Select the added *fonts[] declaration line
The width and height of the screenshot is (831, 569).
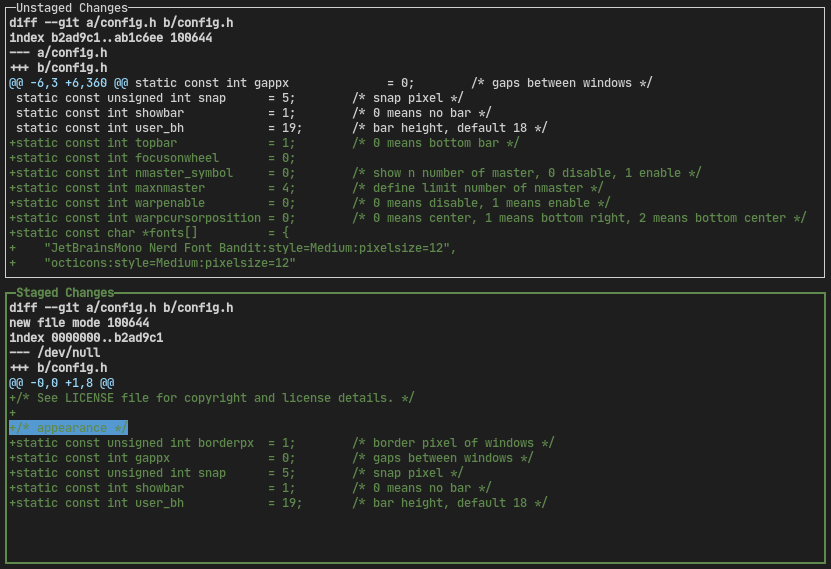click(148, 233)
